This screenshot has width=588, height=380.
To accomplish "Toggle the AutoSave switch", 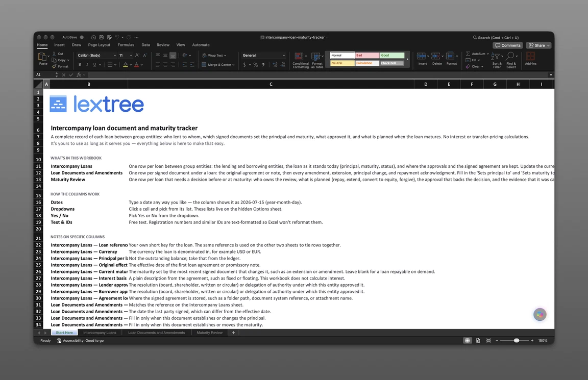I will point(81,37).
